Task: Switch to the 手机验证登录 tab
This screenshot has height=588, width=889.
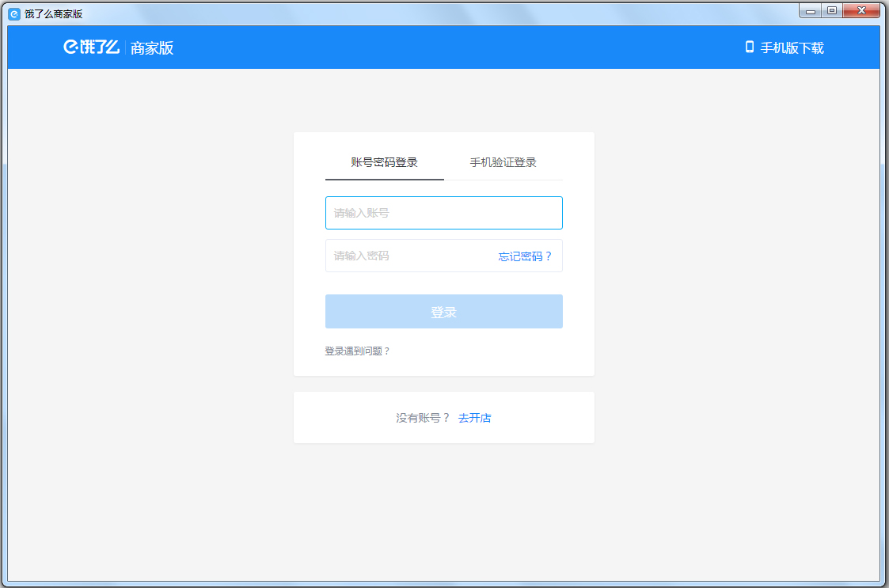Action: coord(504,161)
